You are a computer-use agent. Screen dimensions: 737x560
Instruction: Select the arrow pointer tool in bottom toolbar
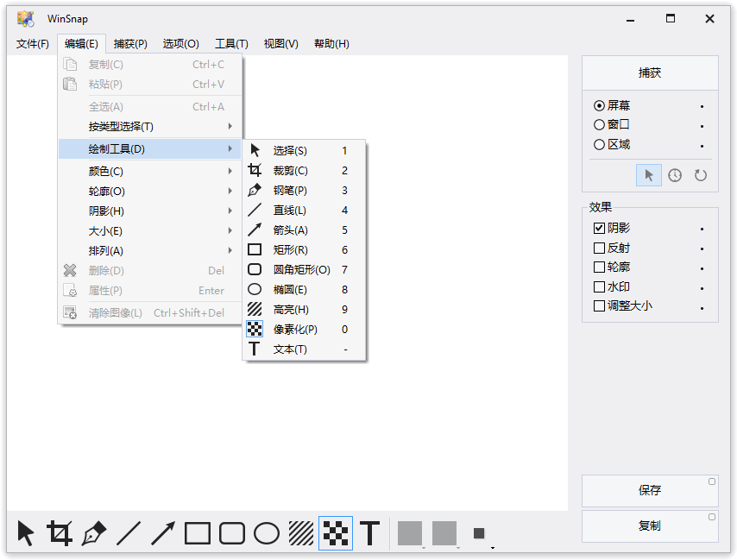pyautogui.click(x=26, y=533)
